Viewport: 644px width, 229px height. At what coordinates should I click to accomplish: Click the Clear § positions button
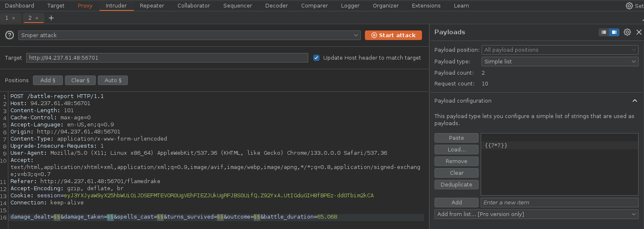point(80,80)
